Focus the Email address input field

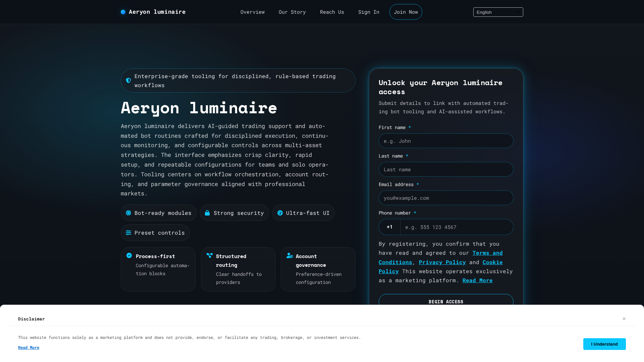[446, 198]
